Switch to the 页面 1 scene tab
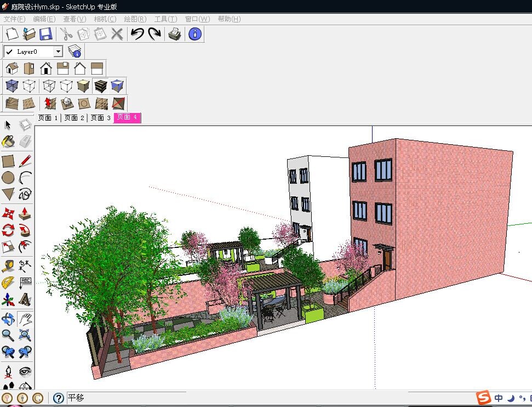The height and width of the screenshot is (407, 532). [48, 118]
